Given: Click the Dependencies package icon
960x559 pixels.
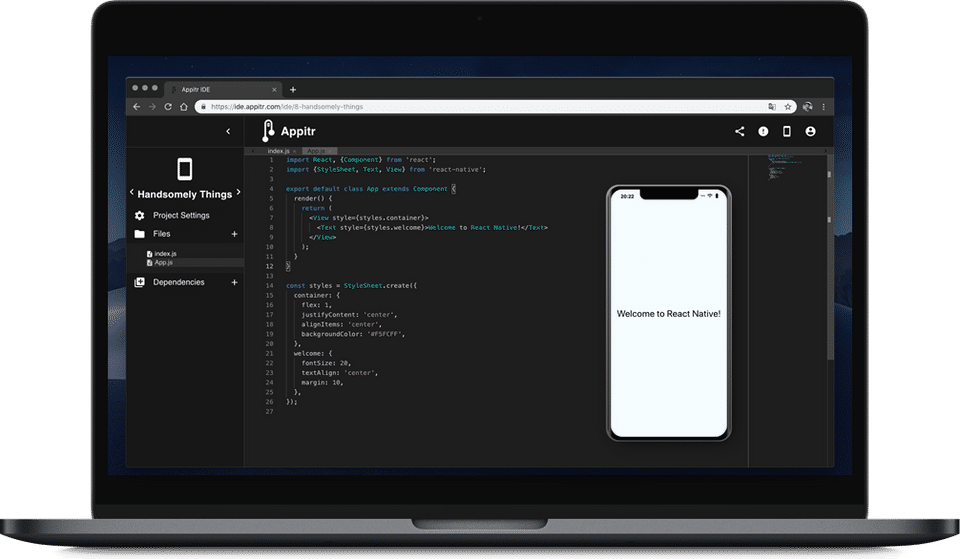Looking at the screenshot, I should tap(140, 282).
